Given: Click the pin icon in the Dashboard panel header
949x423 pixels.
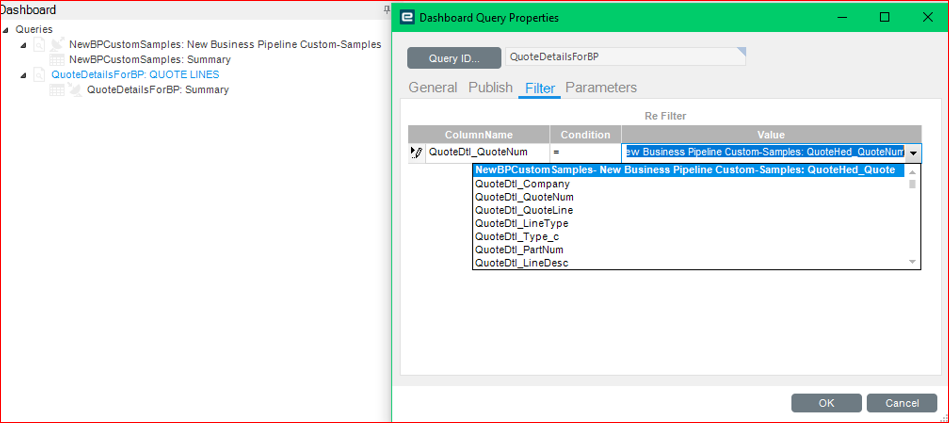Looking at the screenshot, I should pyautogui.click(x=387, y=10).
